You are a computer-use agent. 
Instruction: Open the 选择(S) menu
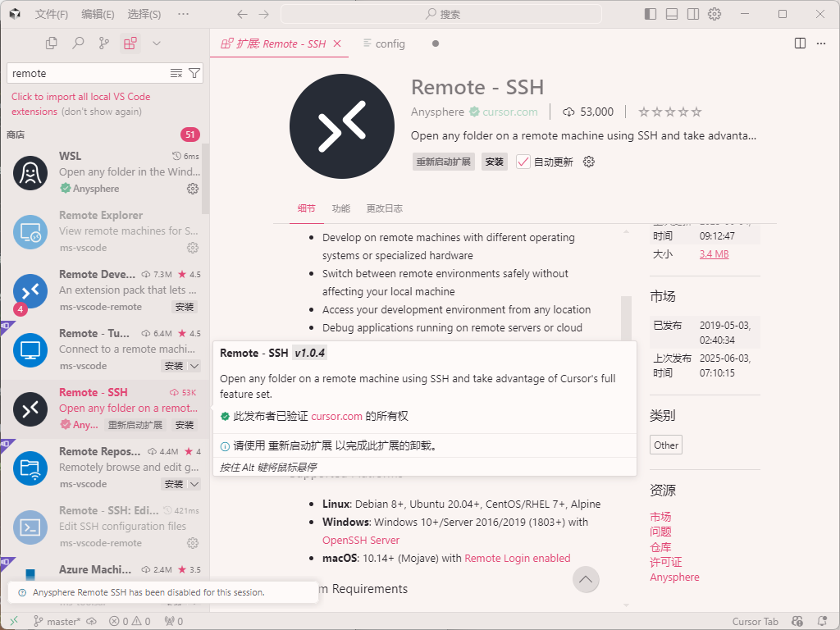click(144, 15)
